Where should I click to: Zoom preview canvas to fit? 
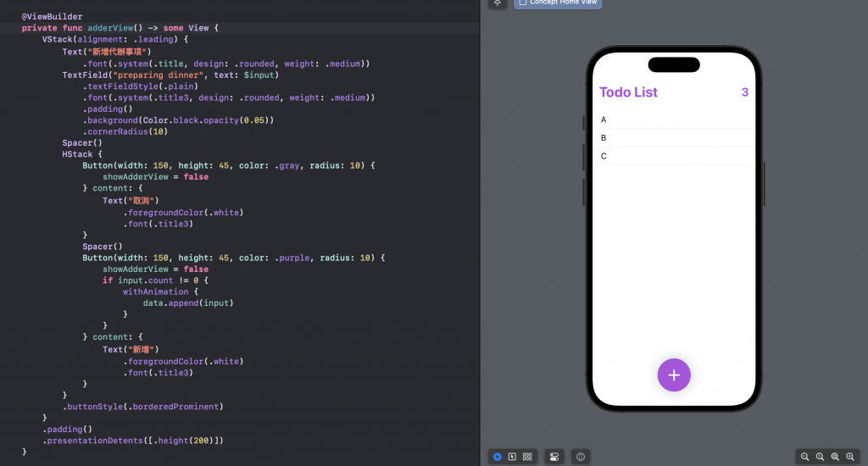[x=835, y=457]
